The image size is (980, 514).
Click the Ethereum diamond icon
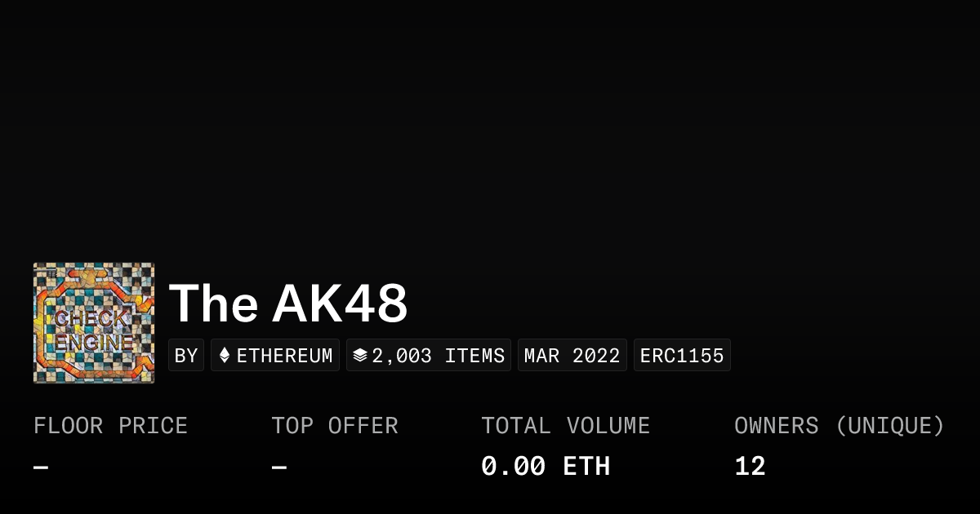click(225, 356)
